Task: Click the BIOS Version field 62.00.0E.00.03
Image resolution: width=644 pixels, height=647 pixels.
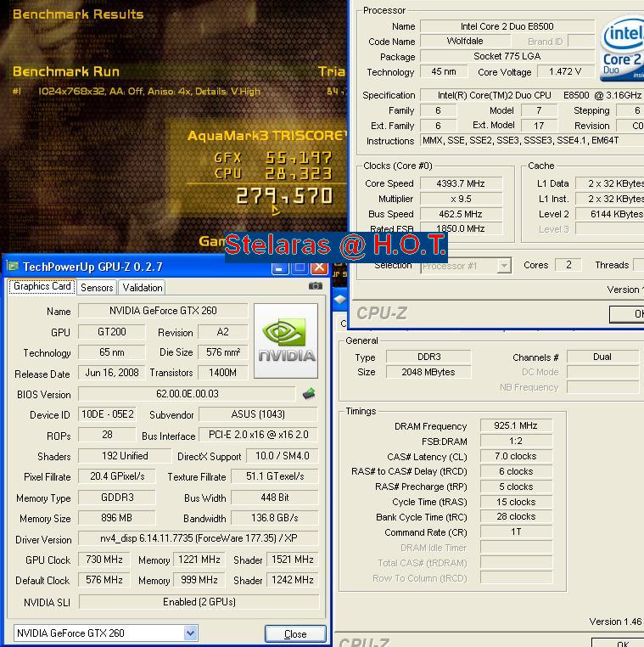Action: [x=187, y=394]
